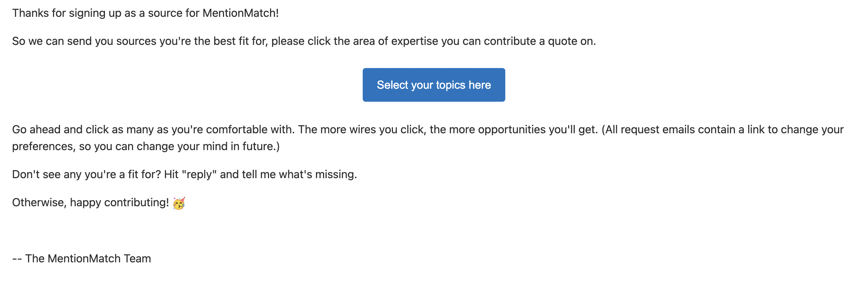
Task: Click the party face emoji
Action: point(179,203)
